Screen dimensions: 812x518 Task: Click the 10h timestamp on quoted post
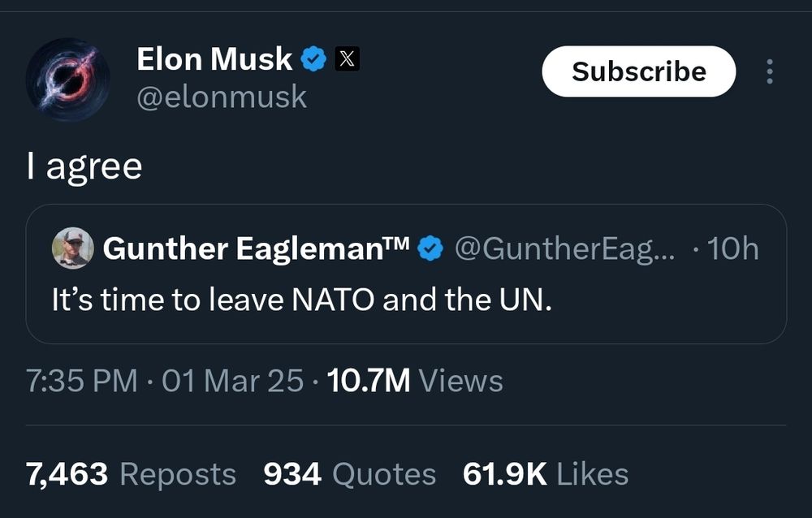tap(732, 248)
